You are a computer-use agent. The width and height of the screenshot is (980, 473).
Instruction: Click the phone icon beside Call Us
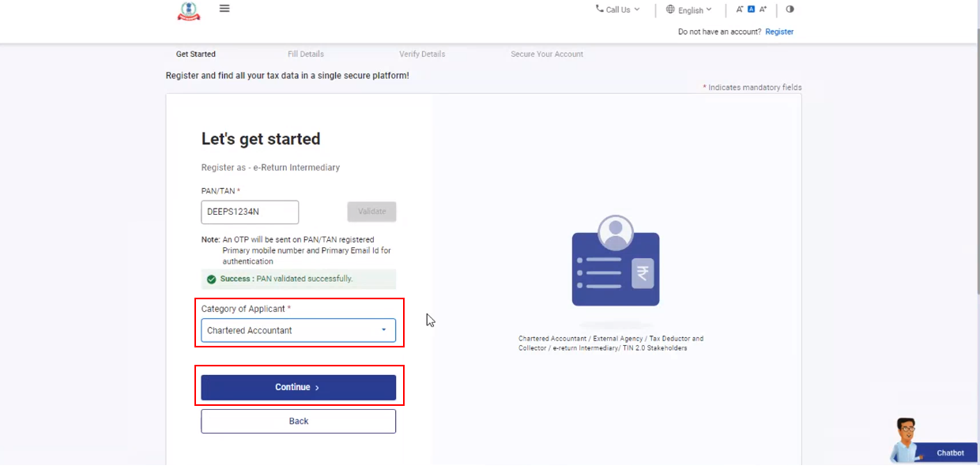(x=599, y=9)
